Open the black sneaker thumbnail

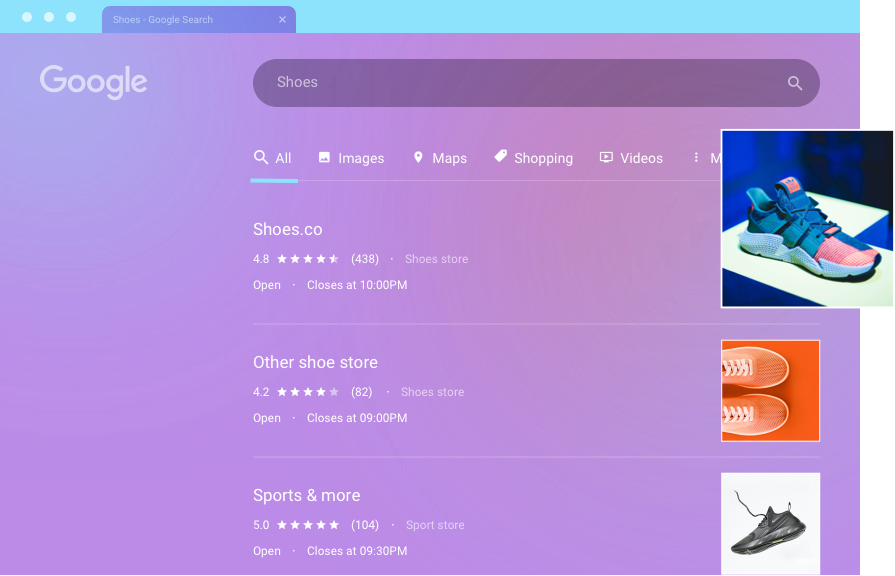coord(771,523)
